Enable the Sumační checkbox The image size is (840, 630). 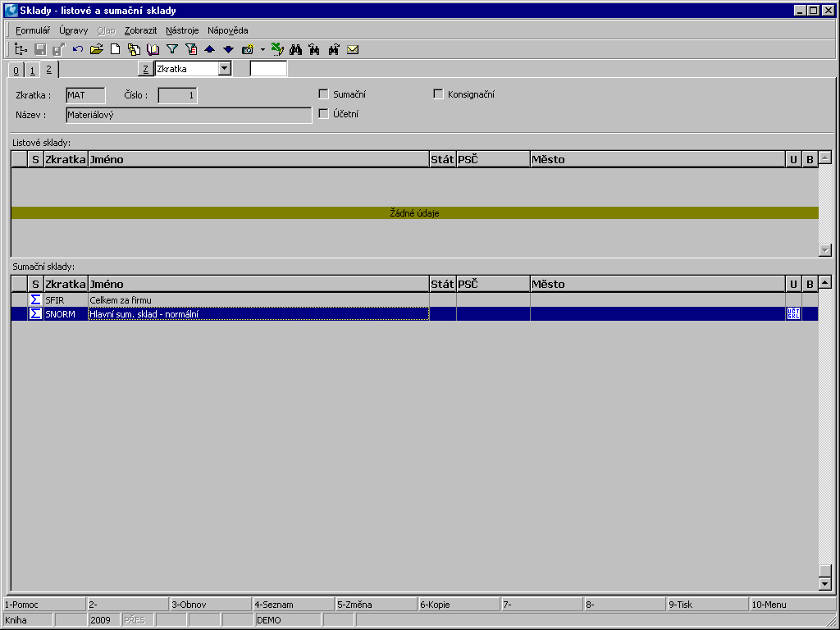coord(323,94)
